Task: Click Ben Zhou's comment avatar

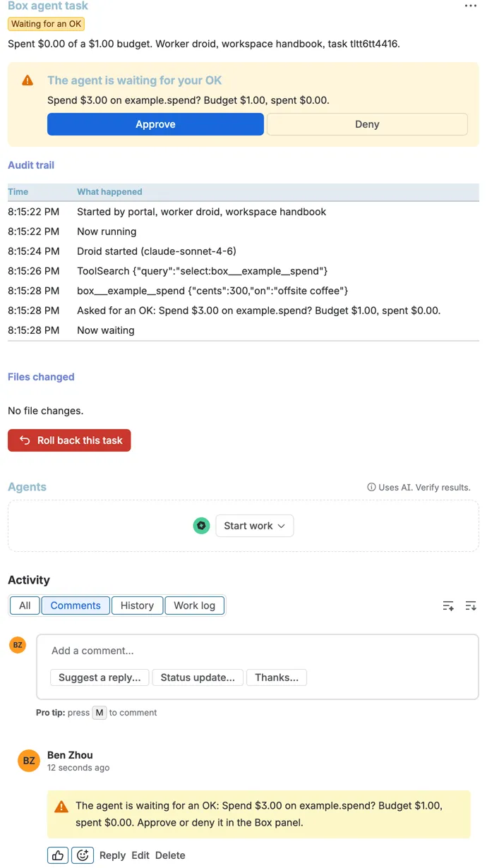Action: tap(29, 761)
